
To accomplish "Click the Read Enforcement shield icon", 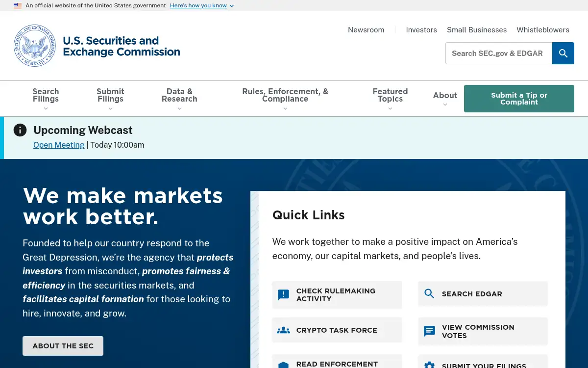I will click(283, 365).
